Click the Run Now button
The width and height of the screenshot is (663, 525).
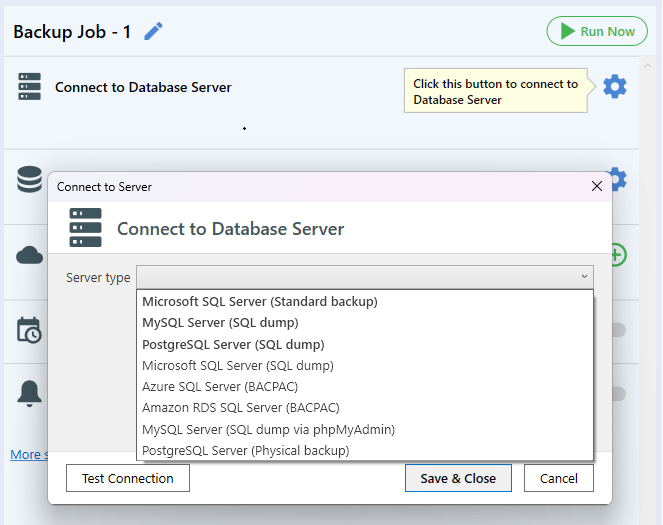coord(597,31)
